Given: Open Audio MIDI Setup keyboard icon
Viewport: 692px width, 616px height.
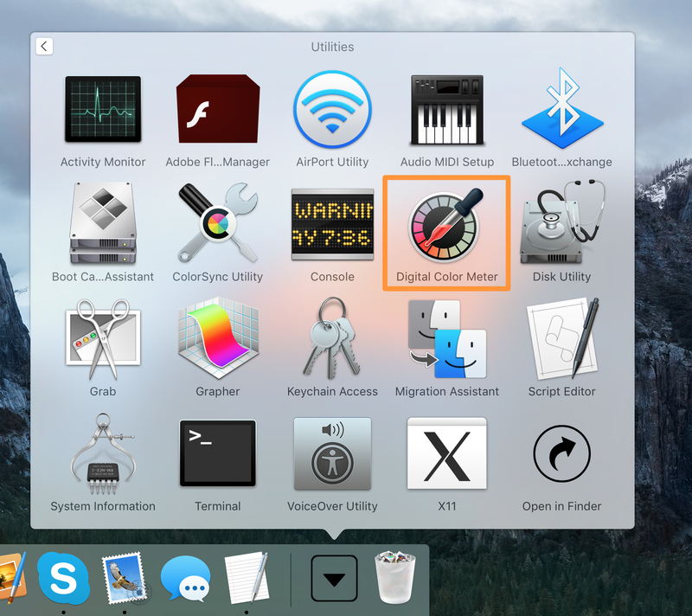Looking at the screenshot, I should (447, 110).
